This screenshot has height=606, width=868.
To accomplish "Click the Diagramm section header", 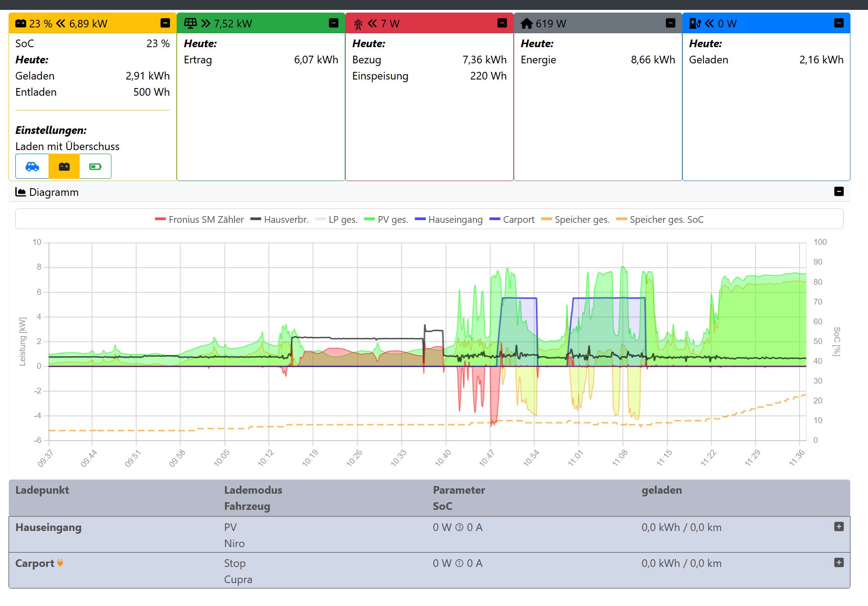I will (x=53, y=192).
